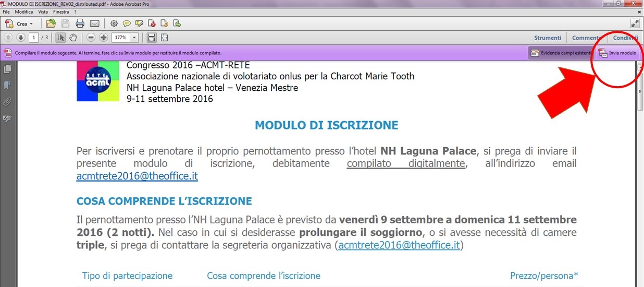This screenshot has height=287, width=644.
Task: Open the Modifica menu
Action: pos(24,11)
